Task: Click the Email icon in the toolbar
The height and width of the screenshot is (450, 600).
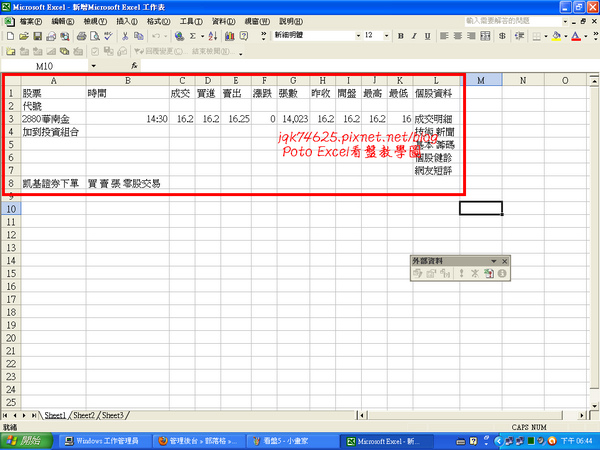Action: pyautogui.click(x=51, y=36)
